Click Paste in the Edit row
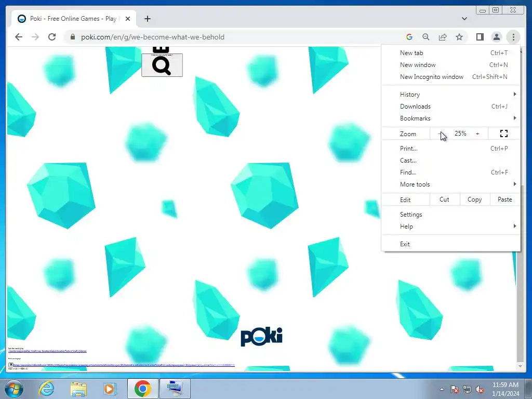This screenshot has width=532, height=399. (x=505, y=199)
